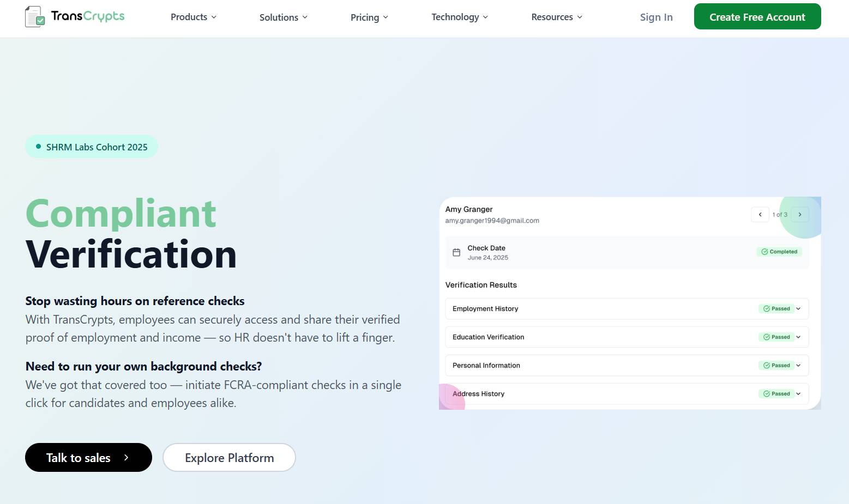Viewport: 849px width, 504px height.
Task: Expand the Education Verification row chevron
Action: pyautogui.click(x=798, y=337)
